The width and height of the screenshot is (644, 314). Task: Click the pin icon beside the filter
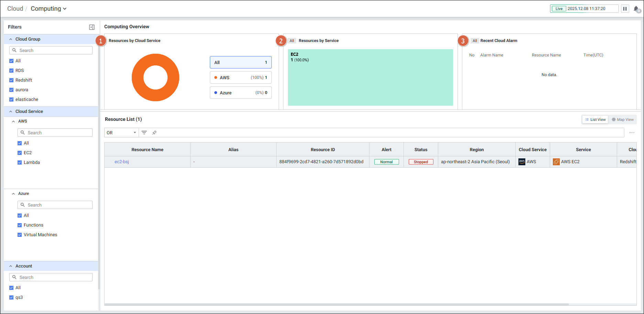click(154, 133)
